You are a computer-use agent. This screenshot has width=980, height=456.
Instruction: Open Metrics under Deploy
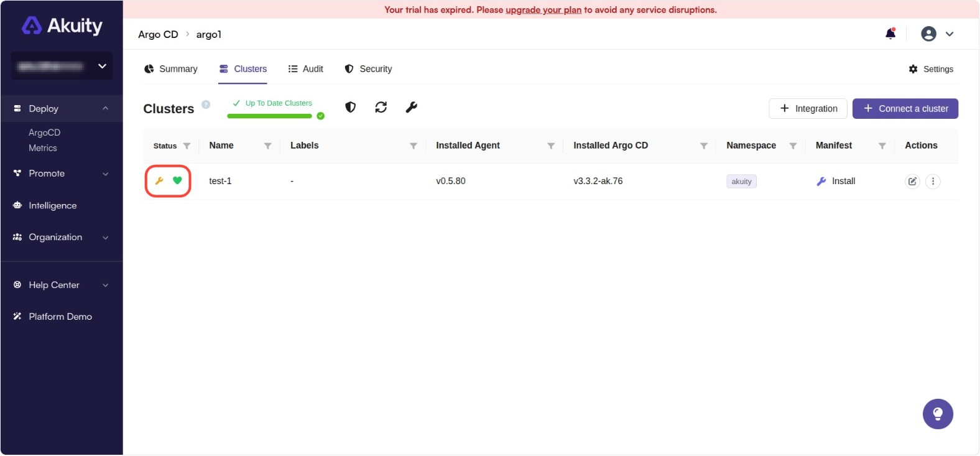pos(42,148)
